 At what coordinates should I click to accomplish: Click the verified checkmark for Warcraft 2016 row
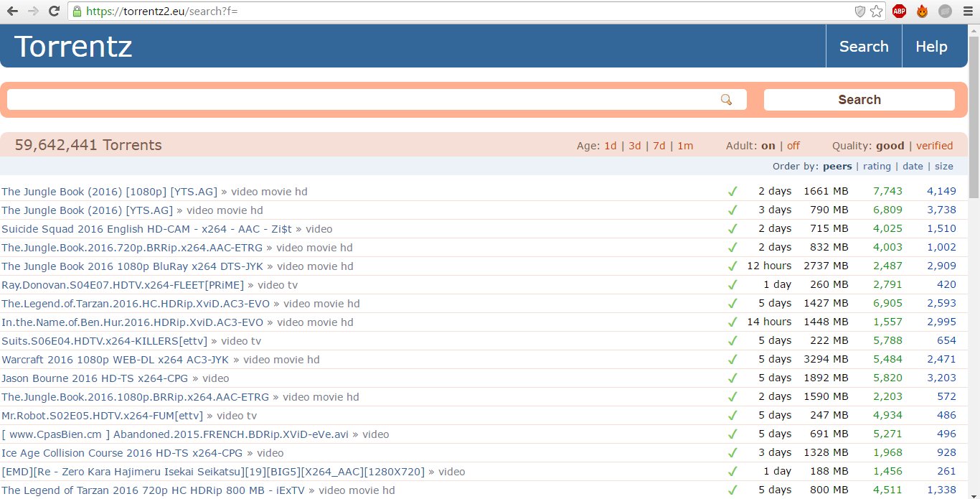pyautogui.click(x=732, y=360)
